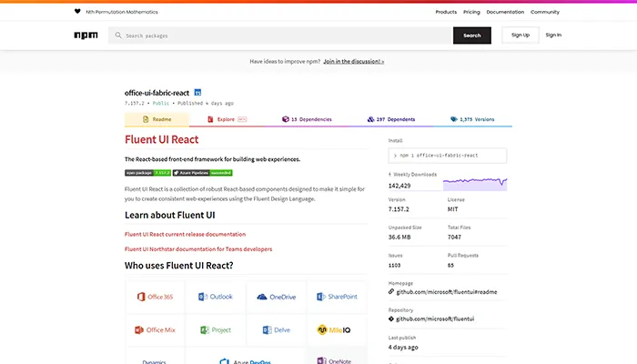Click the office-ui-fabric-react package title
The width and height of the screenshot is (637, 364).
[x=157, y=93]
